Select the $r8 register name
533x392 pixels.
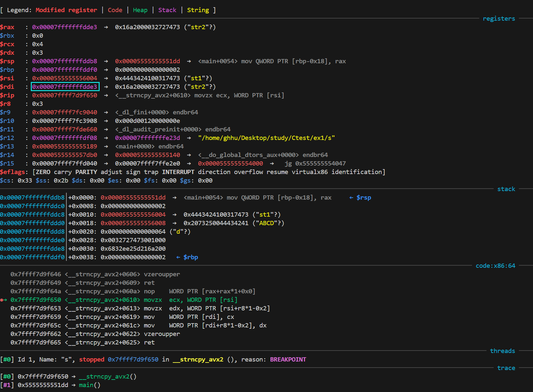5,104
